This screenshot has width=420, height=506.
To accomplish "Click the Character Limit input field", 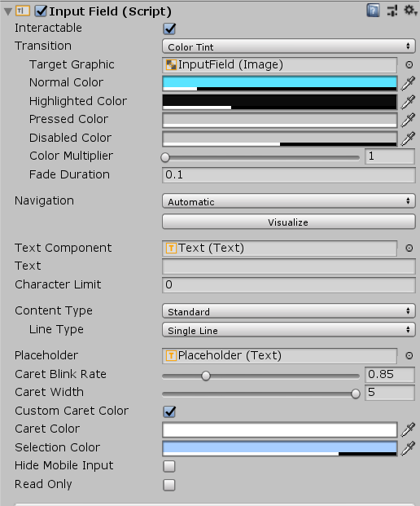I will pos(288,285).
